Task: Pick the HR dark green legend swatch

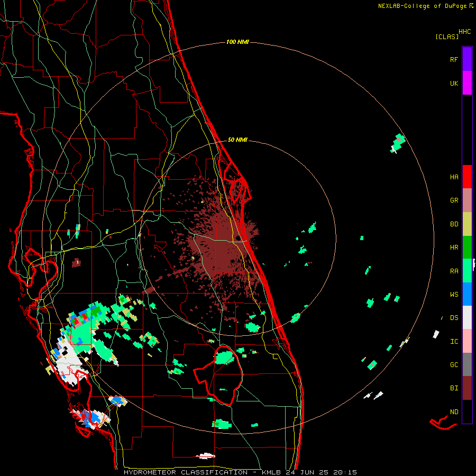Action: [x=467, y=248]
